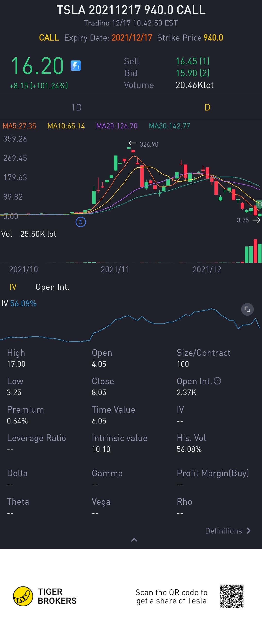The image size is (262, 644).
Task: Tap the Theta label
Action: click(18, 502)
